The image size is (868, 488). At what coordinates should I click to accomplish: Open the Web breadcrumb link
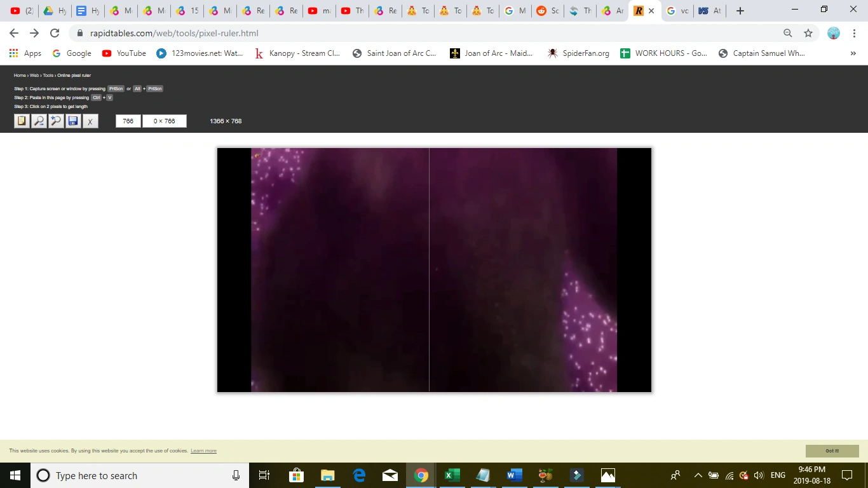[x=34, y=76]
